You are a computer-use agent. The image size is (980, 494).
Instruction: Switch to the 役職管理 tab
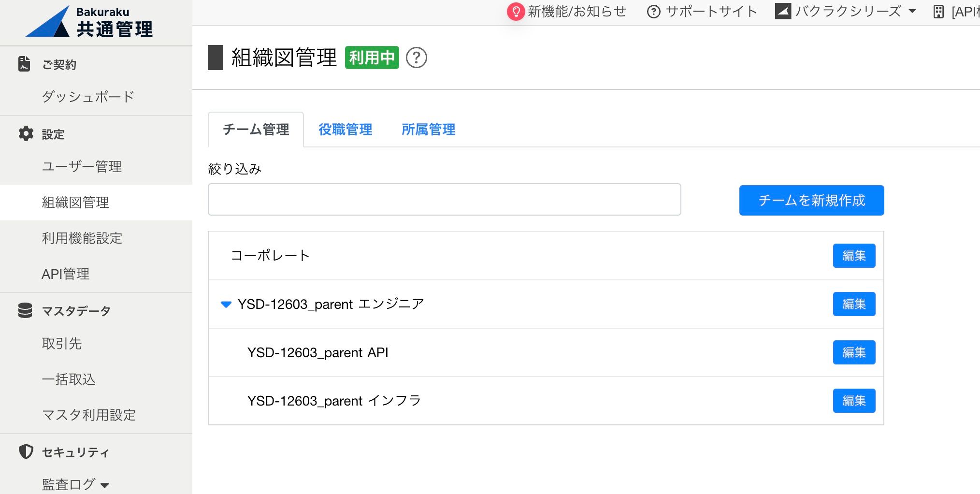coord(345,130)
